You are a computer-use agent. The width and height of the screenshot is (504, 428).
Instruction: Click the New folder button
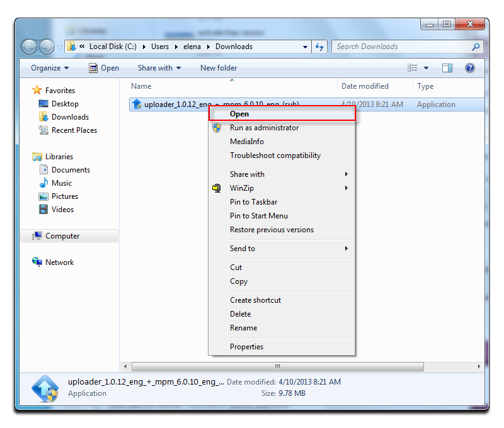pos(218,68)
